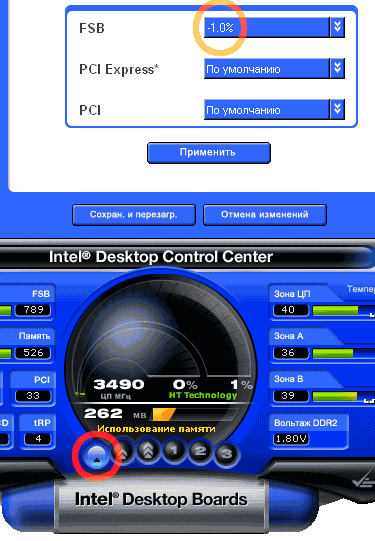Click the Память value readout 526

click(33, 353)
